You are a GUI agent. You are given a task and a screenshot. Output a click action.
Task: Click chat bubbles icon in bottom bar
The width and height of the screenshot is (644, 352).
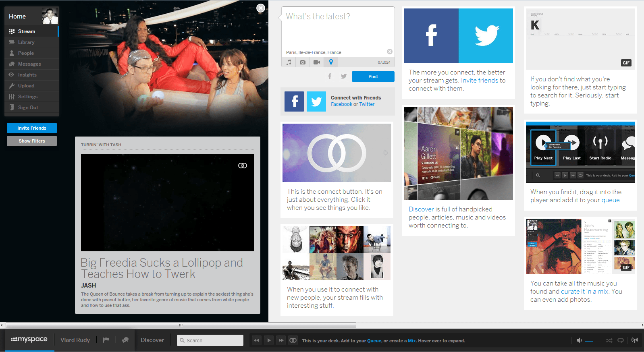[x=125, y=340]
